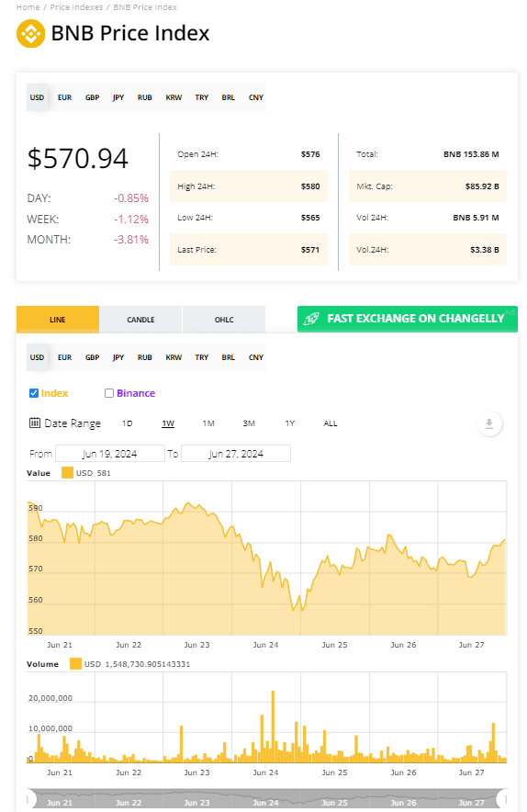This screenshot has height=812, width=527.
Task: Choose EUR in the chart currency bar
Action: pyautogui.click(x=64, y=357)
